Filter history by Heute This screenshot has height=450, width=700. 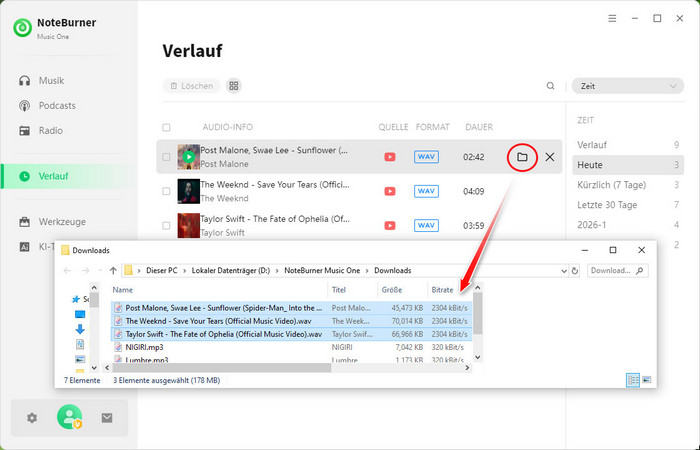pos(628,165)
